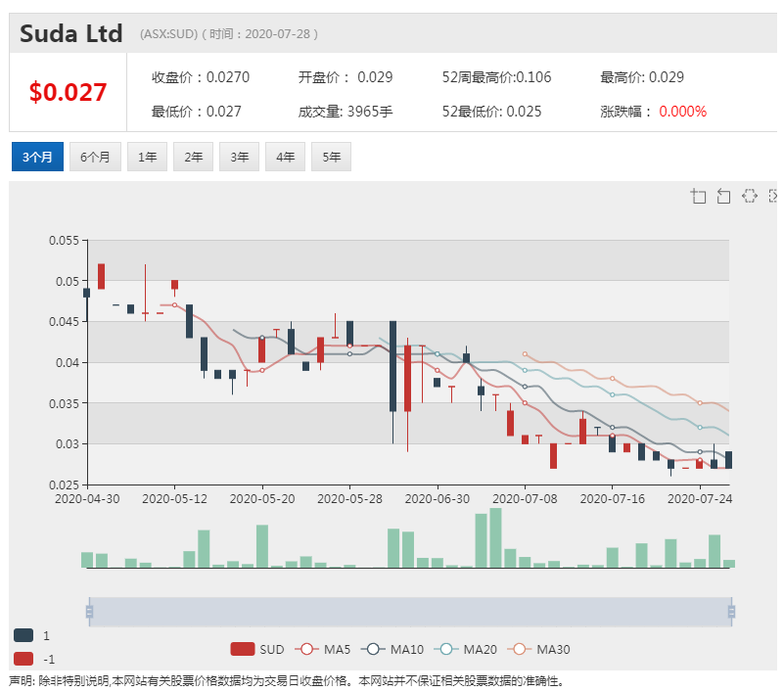Select the 5年 range tab
The image size is (784, 692).
pyautogui.click(x=331, y=157)
